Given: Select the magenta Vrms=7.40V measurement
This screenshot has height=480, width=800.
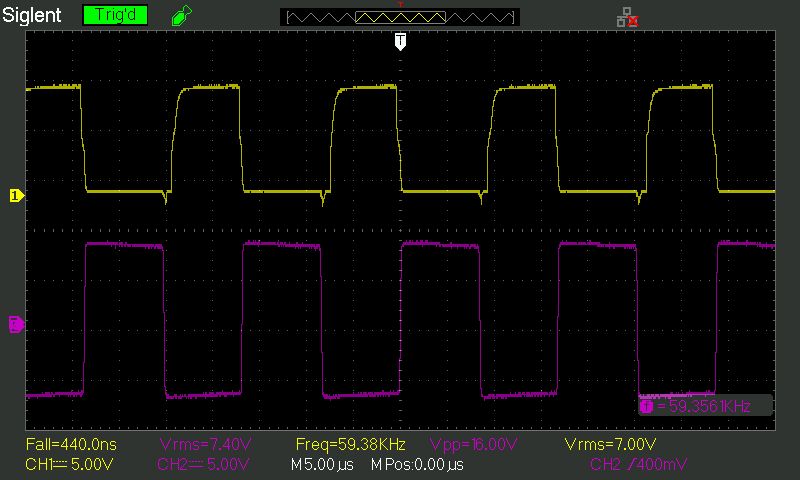Looking at the screenshot, I should (205, 444).
